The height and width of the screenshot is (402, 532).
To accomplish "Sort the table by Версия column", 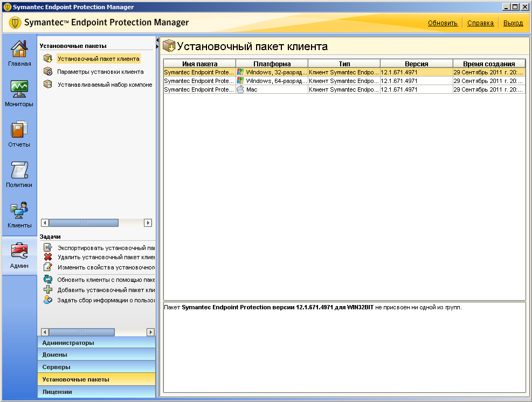I will point(416,64).
